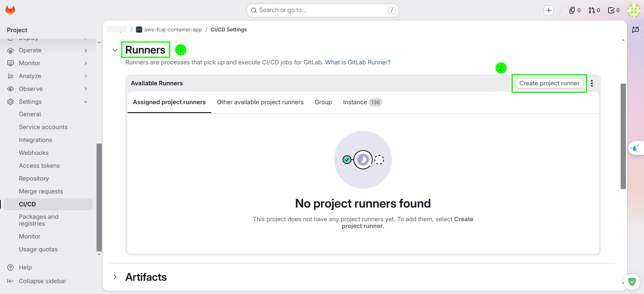Screen dimensions: 644x294
Task: Click the GitLab Duo chat icon
Action: 635,148
